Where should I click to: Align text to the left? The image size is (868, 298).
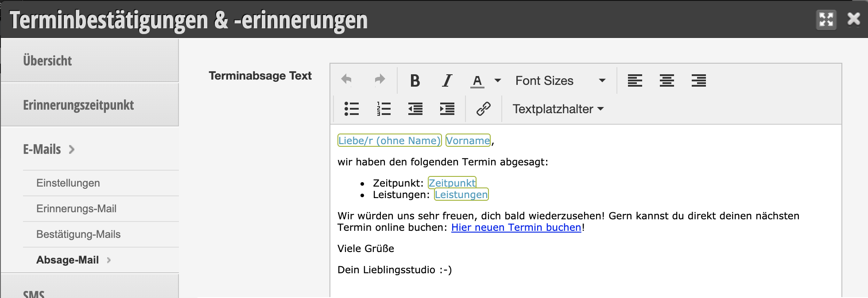click(635, 80)
